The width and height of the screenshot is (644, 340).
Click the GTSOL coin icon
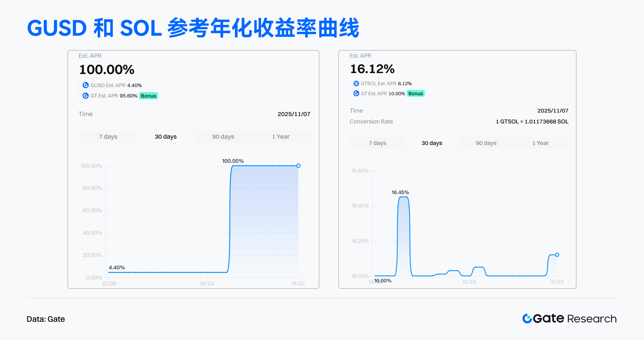356,84
